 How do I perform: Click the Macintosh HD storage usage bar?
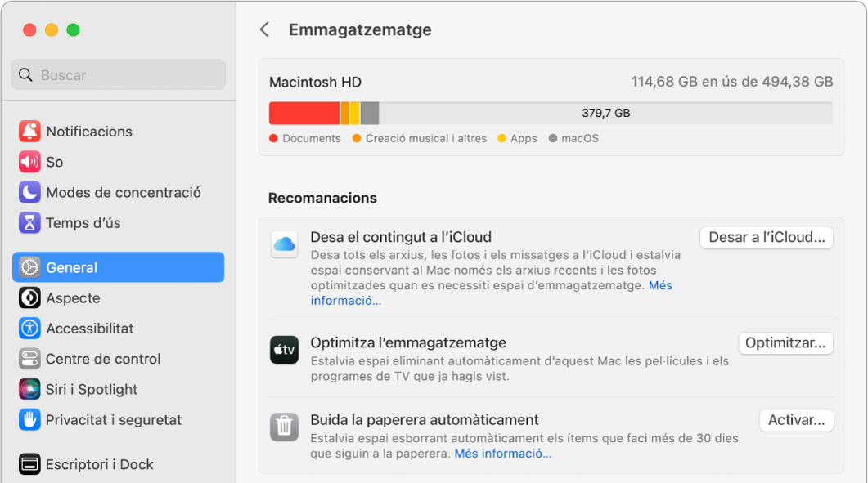pyautogui.click(x=553, y=112)
